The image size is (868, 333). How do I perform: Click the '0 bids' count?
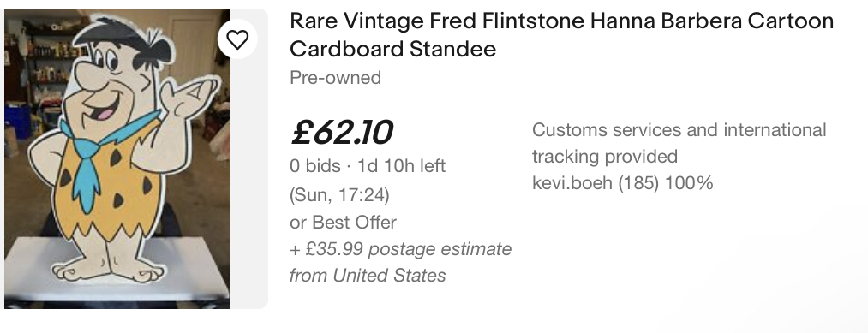pyautogui.click(x=315, y=166)
